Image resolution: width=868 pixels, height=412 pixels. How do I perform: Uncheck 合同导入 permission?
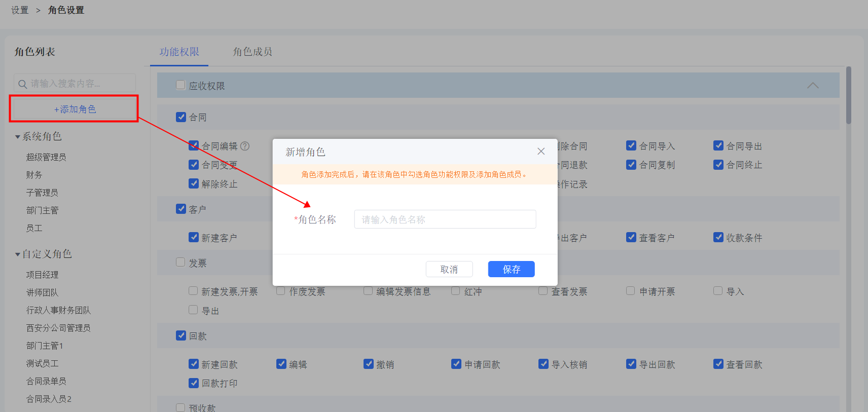[631, 145]
